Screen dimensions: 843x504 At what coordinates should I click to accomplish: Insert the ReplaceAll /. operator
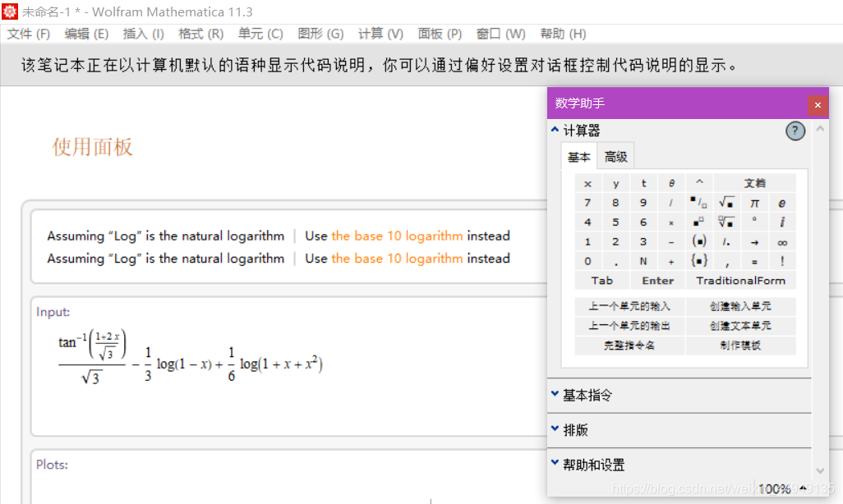pyautogui.click(x=726, y=241)
